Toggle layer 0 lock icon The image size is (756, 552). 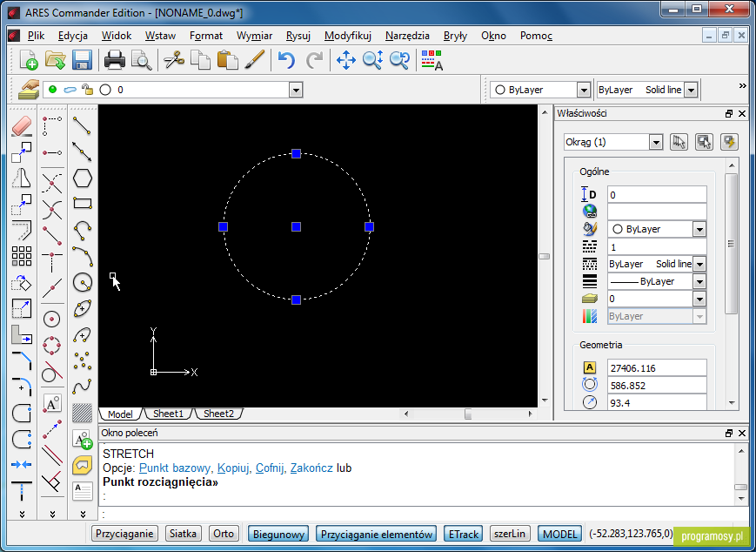(87, 90)
